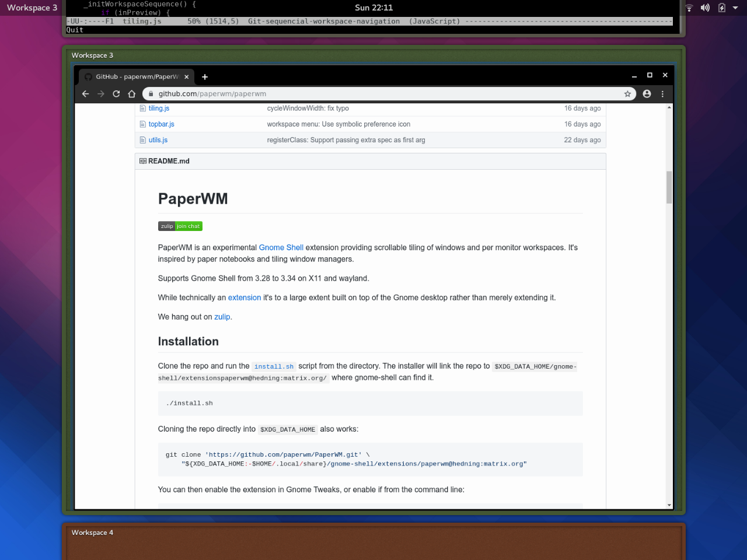Click the file icon beside tiling.js

(x=142, y=108)
